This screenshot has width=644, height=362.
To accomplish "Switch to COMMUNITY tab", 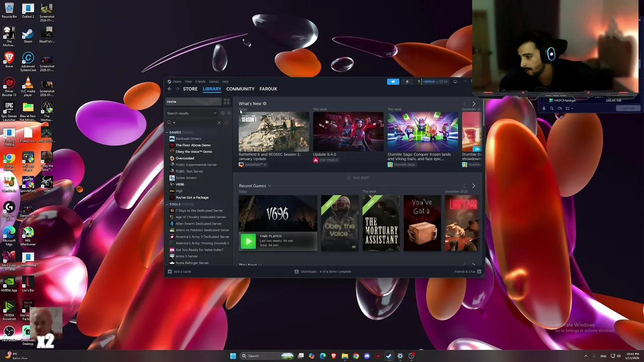I will pyautogui.click(x=240, y=89).
